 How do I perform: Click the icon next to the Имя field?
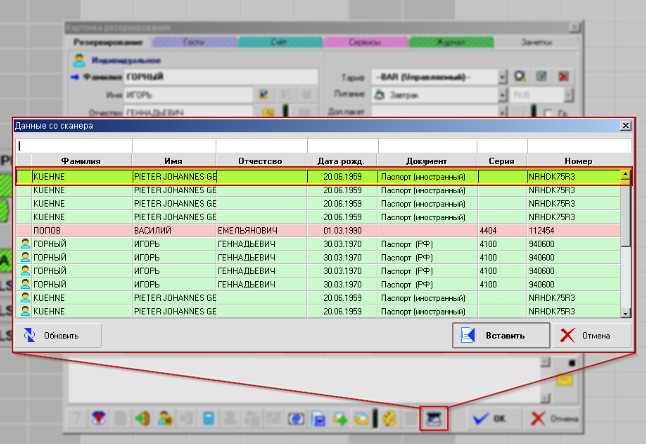(264, 95)
